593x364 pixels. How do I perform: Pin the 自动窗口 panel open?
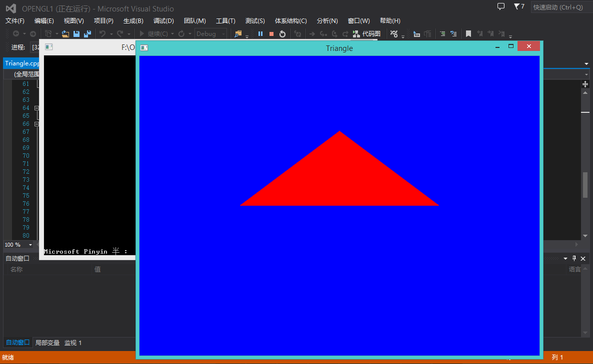574,258
